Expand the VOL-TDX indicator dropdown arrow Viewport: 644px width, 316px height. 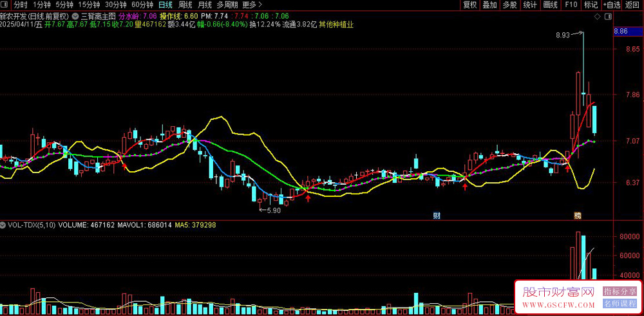pos(3,225)
